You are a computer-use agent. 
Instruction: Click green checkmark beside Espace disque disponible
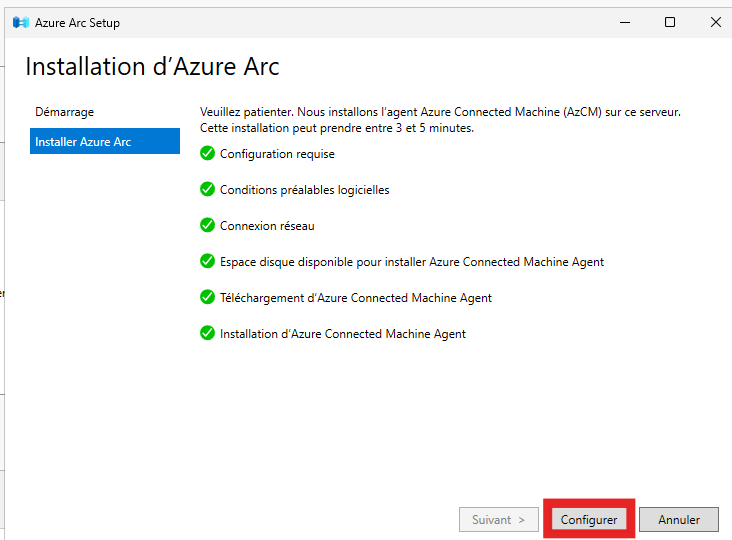[207, 261]
